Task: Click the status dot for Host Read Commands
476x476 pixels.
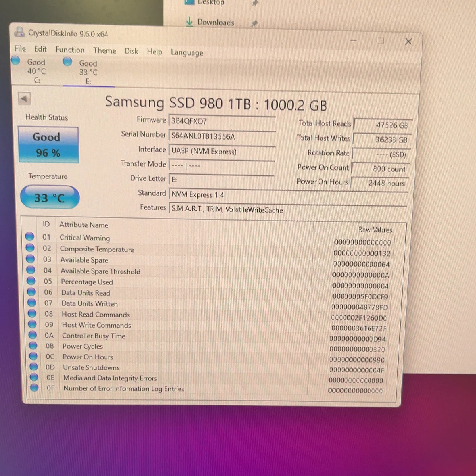Action: 33,313
